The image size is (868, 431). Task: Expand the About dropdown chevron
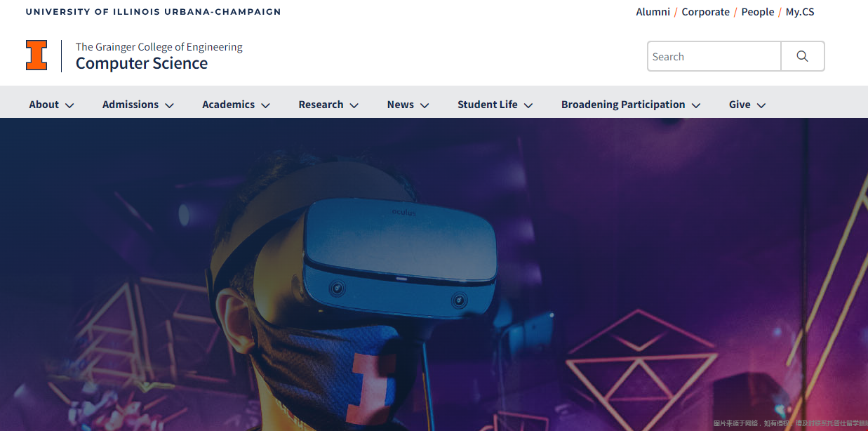(69, 105)
